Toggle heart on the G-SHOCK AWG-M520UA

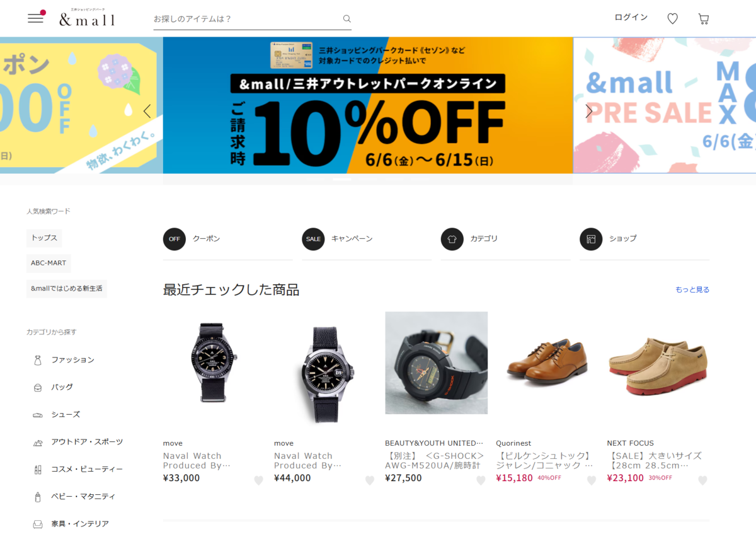481,480
